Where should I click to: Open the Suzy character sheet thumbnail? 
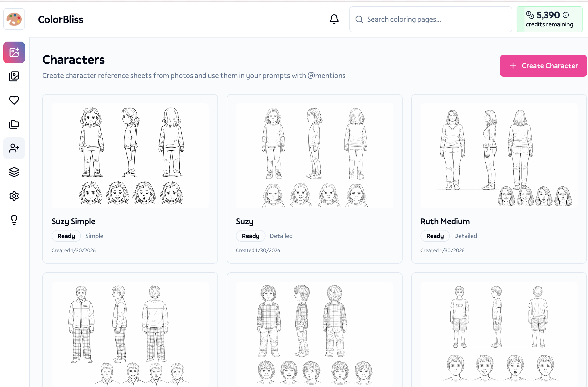314,155
